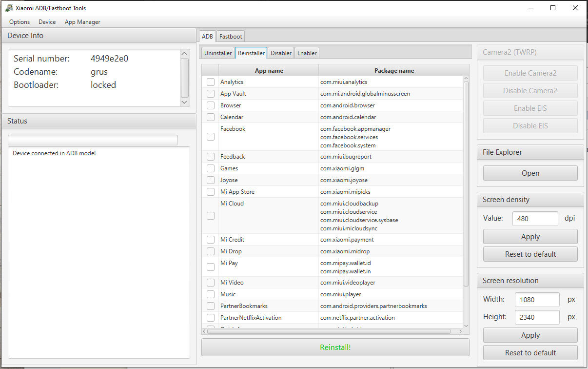Screen dimensions: 588x369
Task: Click app list scrollbar down arrow
Action: 466,326
